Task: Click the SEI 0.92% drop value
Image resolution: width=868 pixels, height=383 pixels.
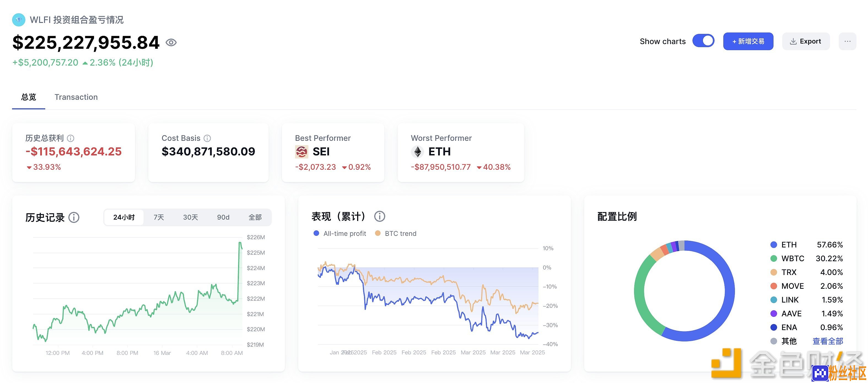Action: coord(356,168)
